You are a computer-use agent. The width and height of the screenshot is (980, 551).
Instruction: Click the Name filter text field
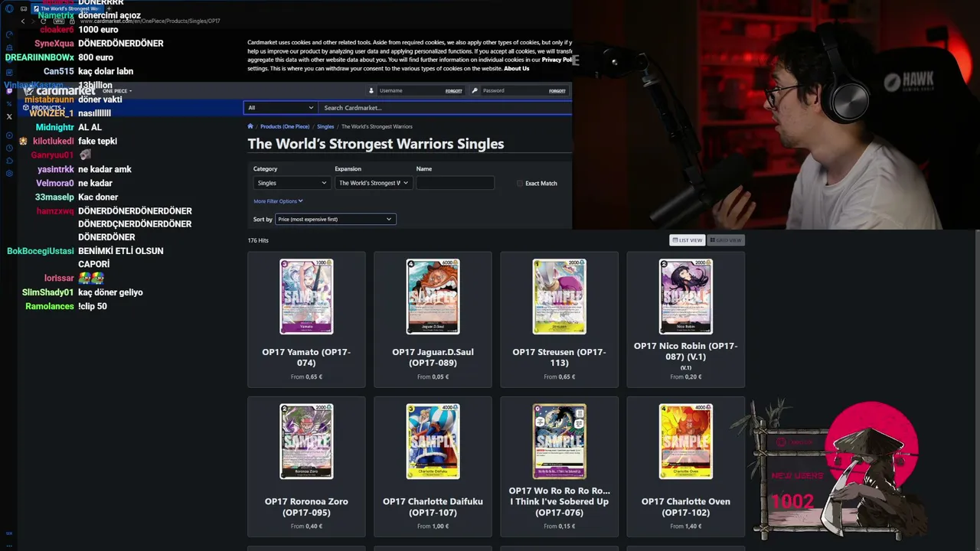pos(456,183)
